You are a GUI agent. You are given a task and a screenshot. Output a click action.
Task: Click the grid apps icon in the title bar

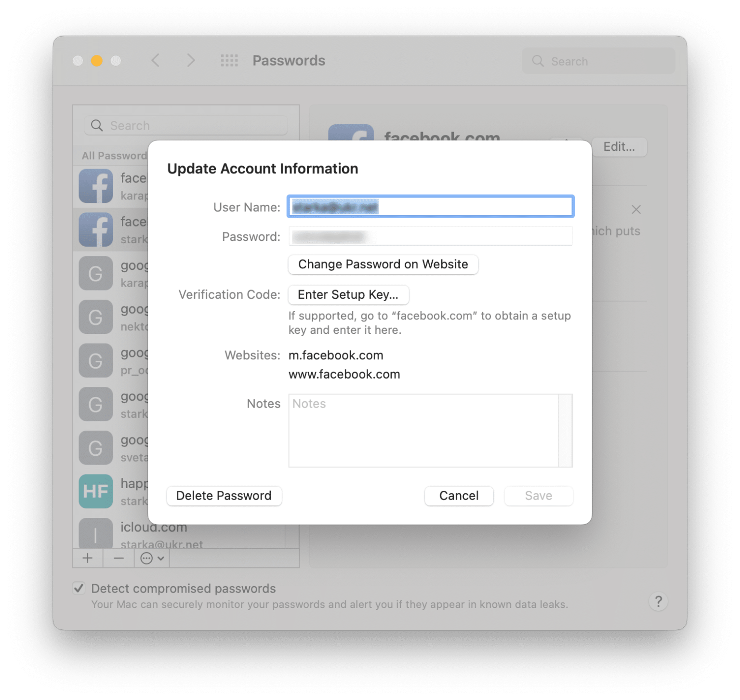coord(229,60)
